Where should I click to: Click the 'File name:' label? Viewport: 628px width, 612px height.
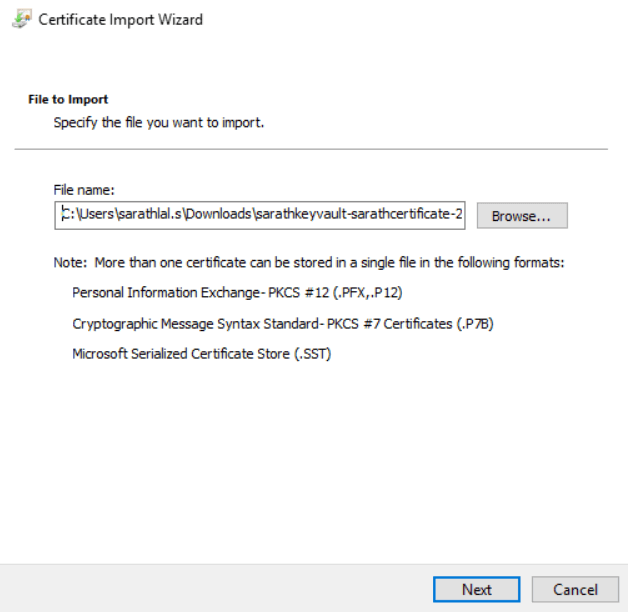pyautogui.click(x=84, y=189)
